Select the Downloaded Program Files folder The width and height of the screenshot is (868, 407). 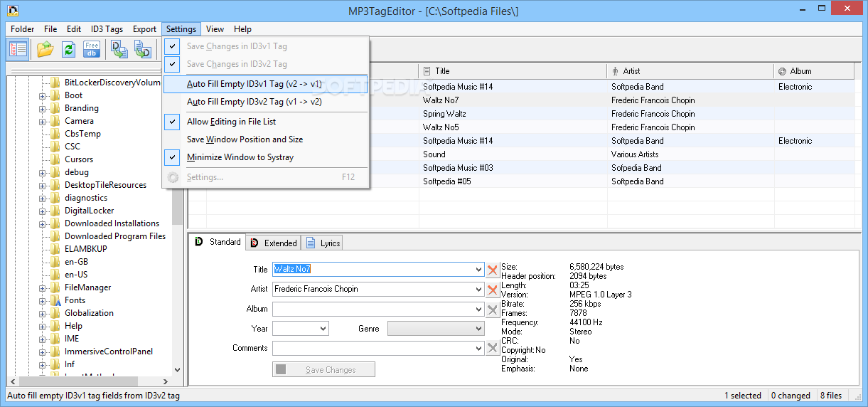(x=115, y=236)
